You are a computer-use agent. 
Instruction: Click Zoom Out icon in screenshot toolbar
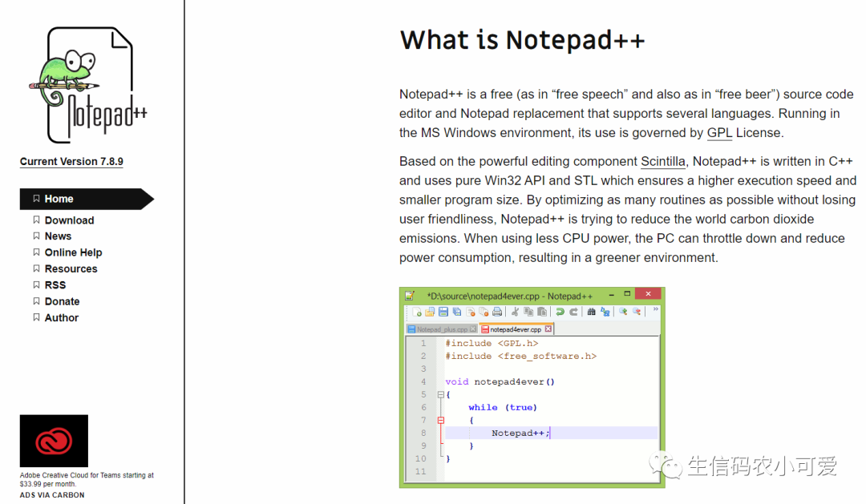pos(637,312)
